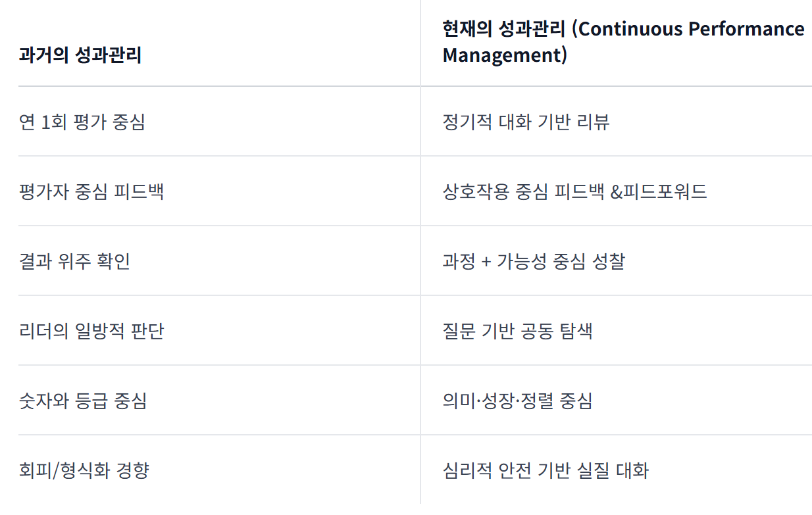Click the word '탐색' in the table
The image size is (812, 515).
576,331
